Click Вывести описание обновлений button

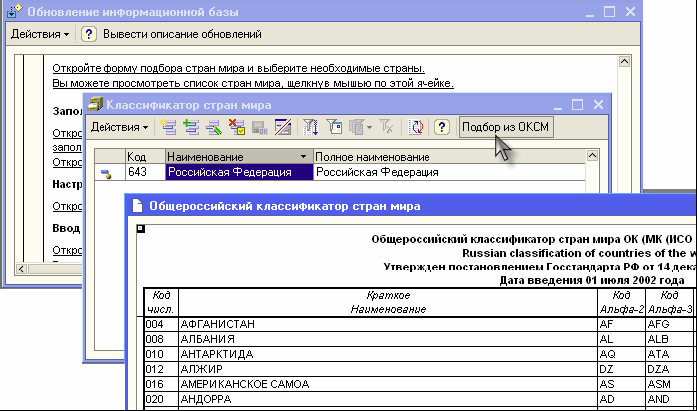[x=183, y=34]
